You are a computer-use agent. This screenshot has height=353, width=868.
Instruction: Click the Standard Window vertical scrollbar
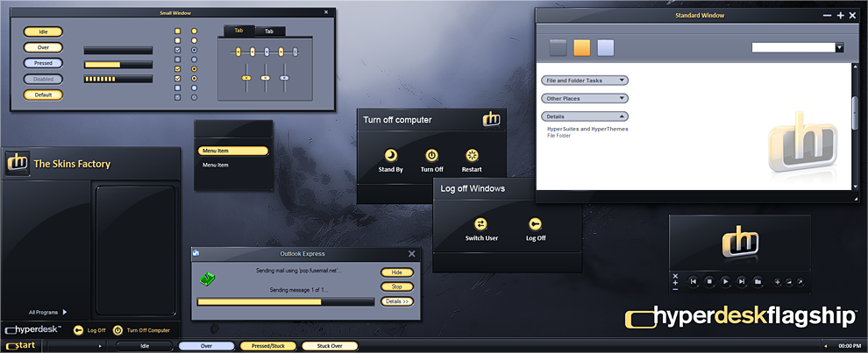856,126
